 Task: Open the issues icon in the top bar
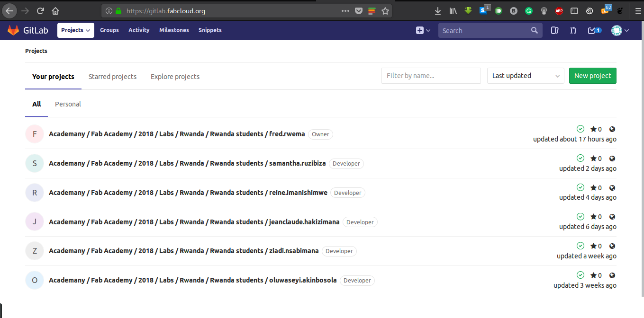click(554, 30)
